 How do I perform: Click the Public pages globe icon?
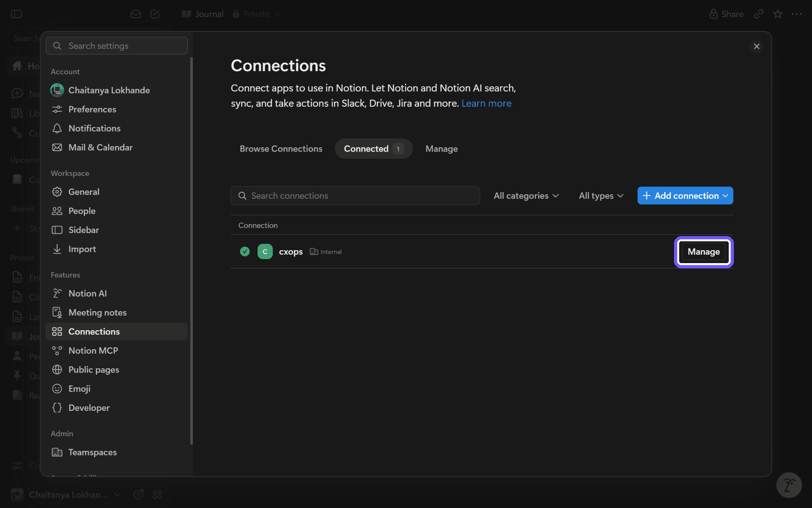click(57, 369)
